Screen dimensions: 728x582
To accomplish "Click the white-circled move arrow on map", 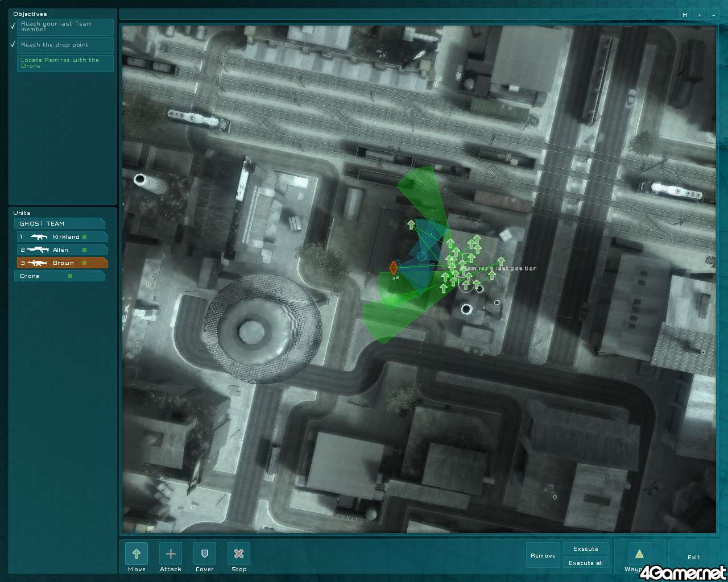I will click(466, 285).
